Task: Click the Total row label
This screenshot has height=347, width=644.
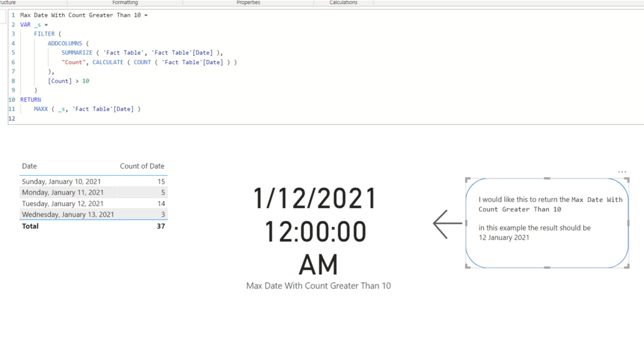Action: point(30,226)
